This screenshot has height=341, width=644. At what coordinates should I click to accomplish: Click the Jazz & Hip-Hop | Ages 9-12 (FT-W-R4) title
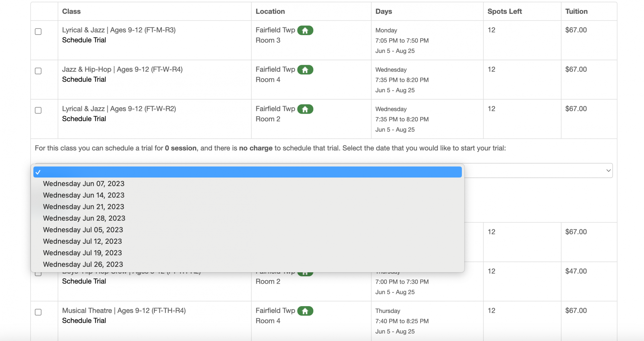coord(122,69)
